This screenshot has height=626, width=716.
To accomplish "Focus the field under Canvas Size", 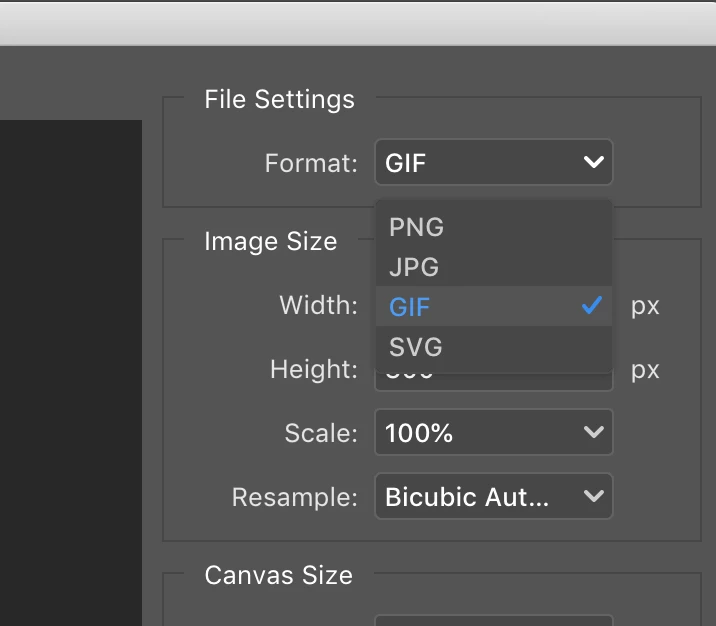I will coord(493,620).
